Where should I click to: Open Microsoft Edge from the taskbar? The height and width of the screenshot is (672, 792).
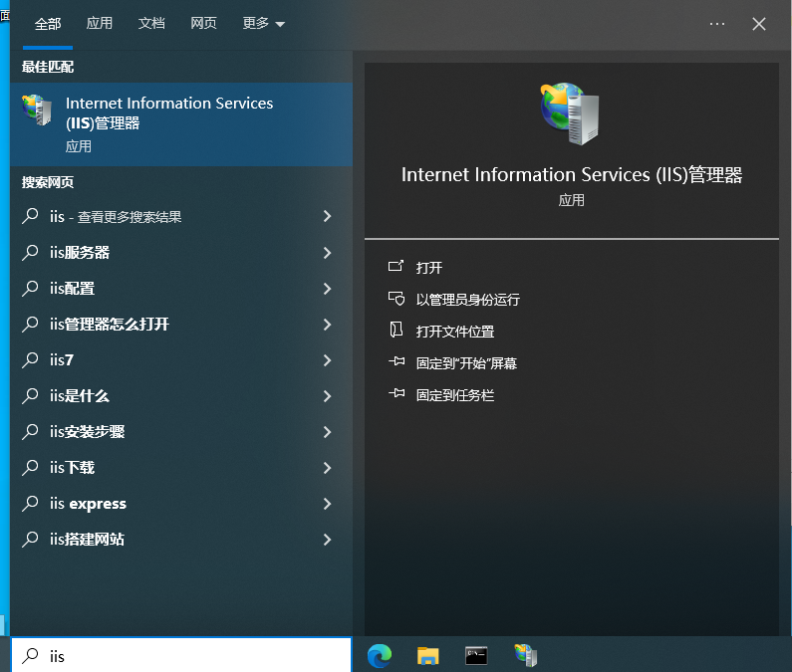(380, 655)
